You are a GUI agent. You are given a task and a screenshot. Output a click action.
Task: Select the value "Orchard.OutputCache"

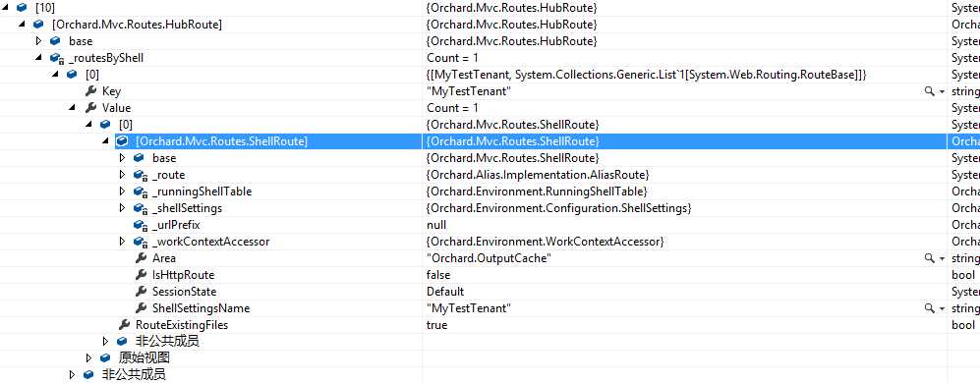click(x=489, y=258)
